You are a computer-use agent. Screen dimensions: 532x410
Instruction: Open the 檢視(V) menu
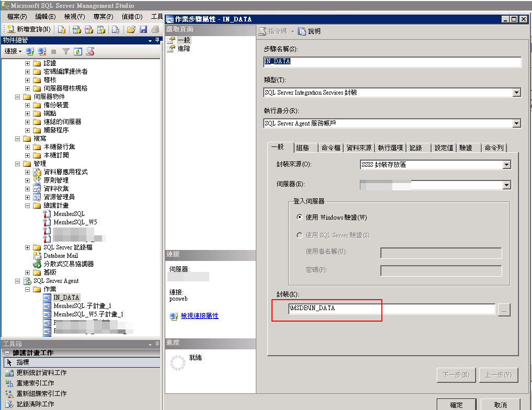[x=74, y=17]
